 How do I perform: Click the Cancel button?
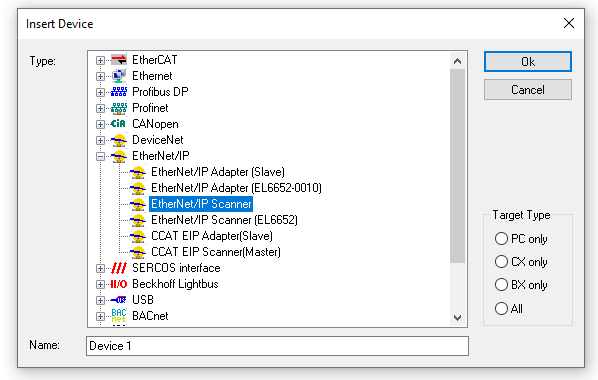tap(528, 90)
